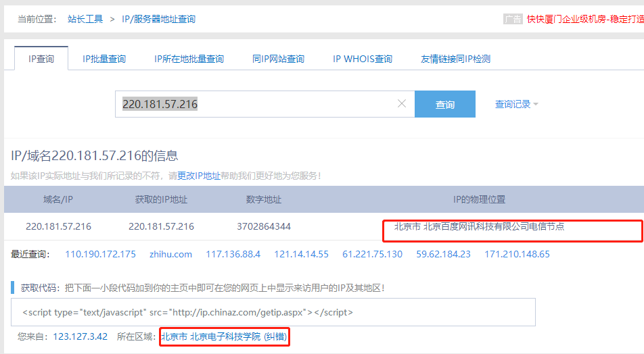Viewport: 644px width, 354px height.
Task: Click the IP的物理位置 column header
Action: point(479,199)
